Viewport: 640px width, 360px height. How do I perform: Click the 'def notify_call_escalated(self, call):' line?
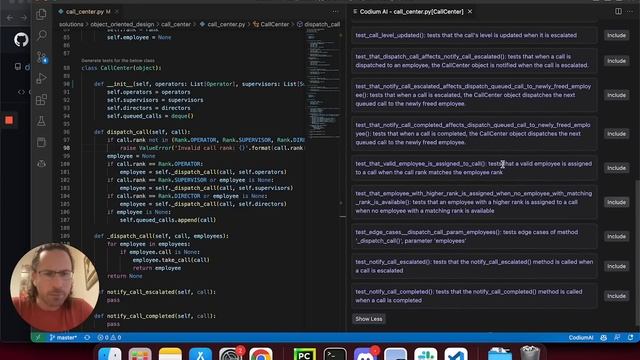(155, 292)
